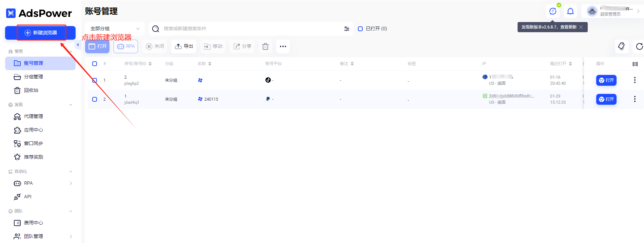This screenshot has height=243, width=644.
Task: Toggle the 已打开 (0) checkbox
Action: (x=360, y=29)
